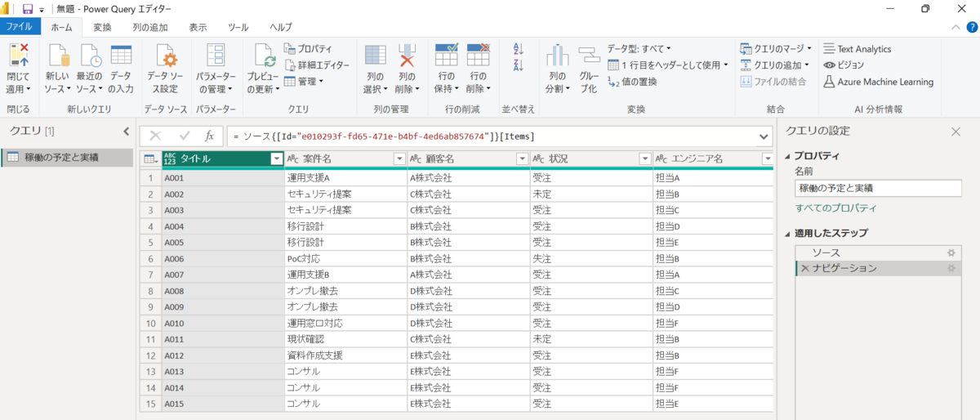Switch to the 列の追加 tab
This screenshot has height=420, width=980.
point(150,27)
